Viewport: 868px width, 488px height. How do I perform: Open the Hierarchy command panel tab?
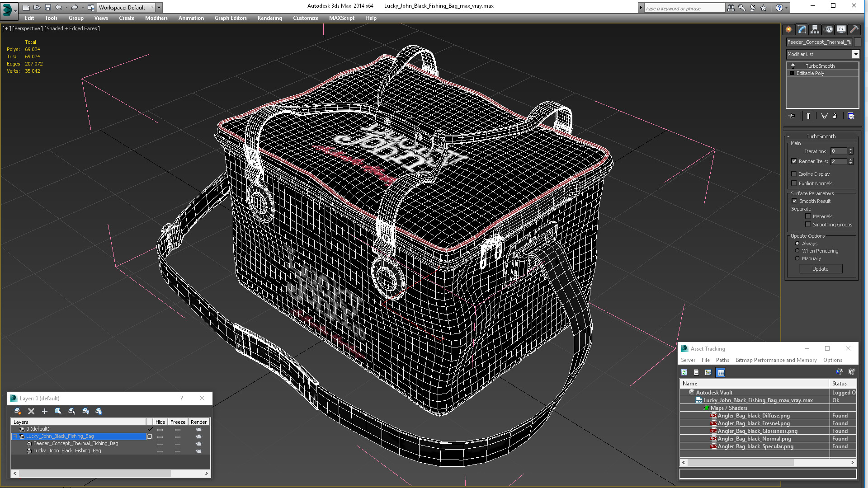coord(815,29)
